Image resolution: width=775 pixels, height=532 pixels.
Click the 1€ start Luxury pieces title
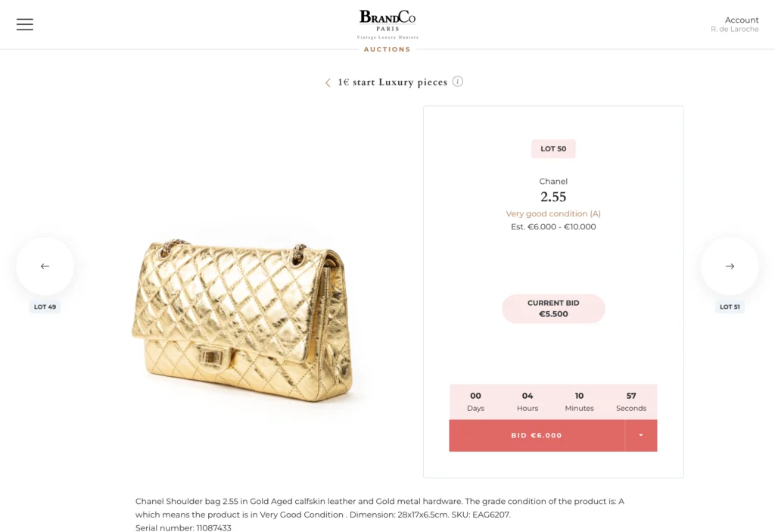point(392,82)
